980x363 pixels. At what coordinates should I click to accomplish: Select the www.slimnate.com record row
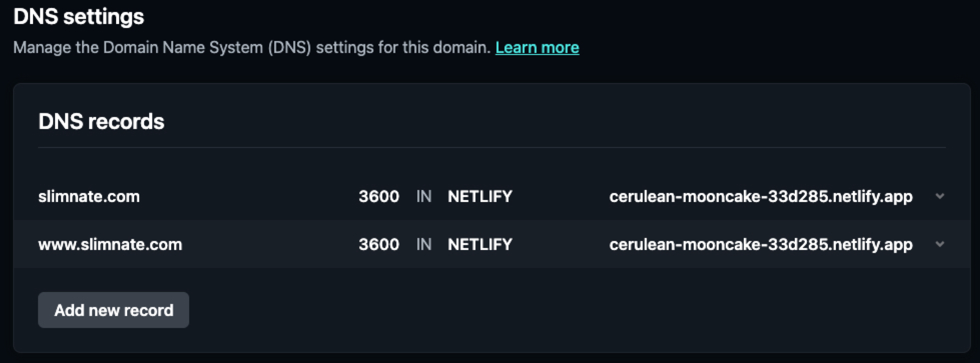300,244
